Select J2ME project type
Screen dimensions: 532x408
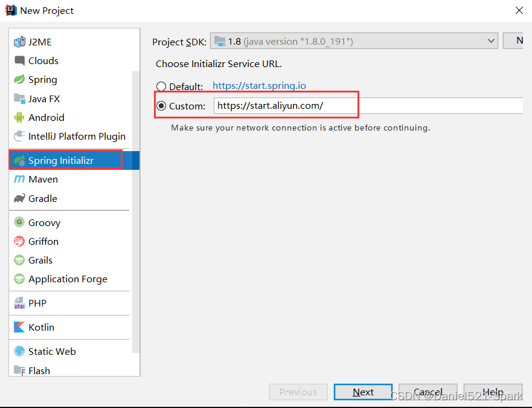[71, 42]
